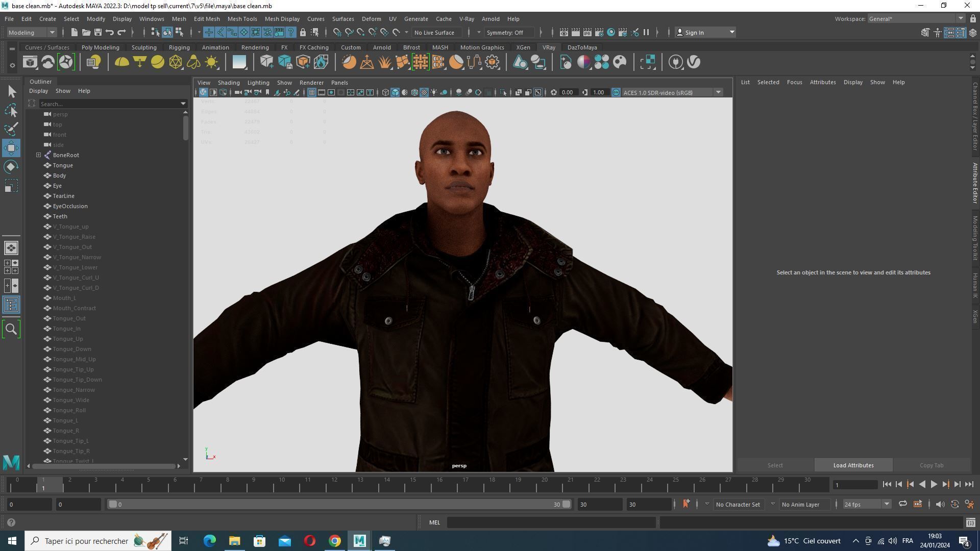Viewport: 980px width, 551px height.
Task: Undo the last action
Action: click(x=110, y=33)
